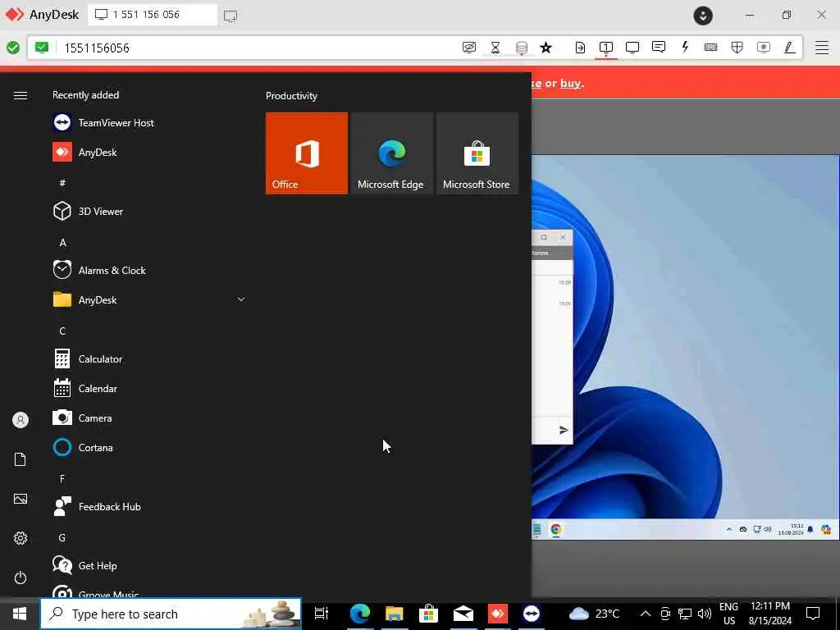Expand the AnyDesk folder chevron
Image resolution: width=840 pixels, height=630 pixels.
[x=241, y=299]
